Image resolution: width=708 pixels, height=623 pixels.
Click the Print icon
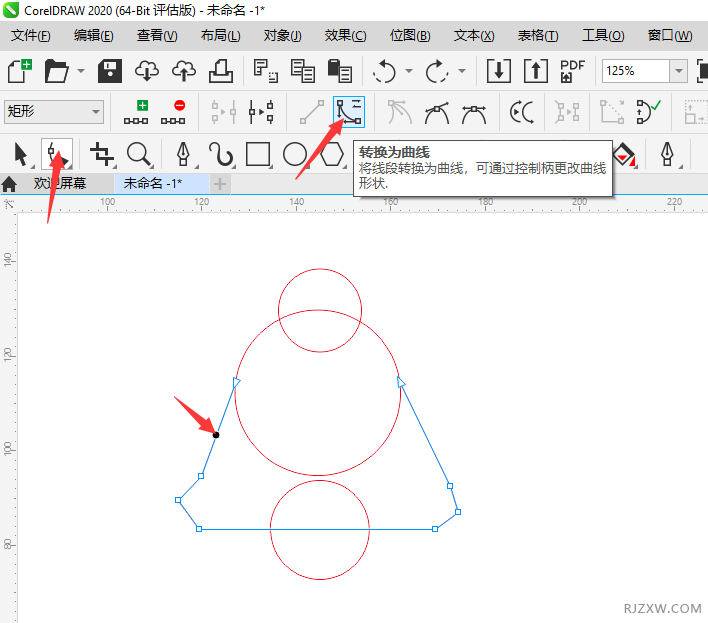click(221, 71)
